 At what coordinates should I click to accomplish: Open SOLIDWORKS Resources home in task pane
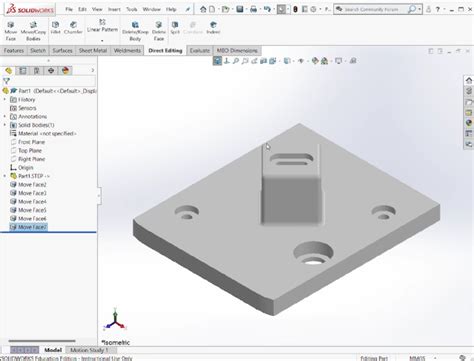(469, 80)
